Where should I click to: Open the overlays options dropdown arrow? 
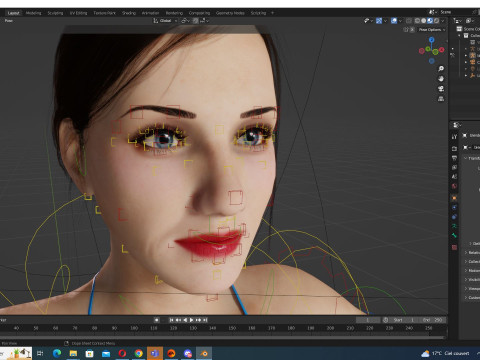click(400, 21)
